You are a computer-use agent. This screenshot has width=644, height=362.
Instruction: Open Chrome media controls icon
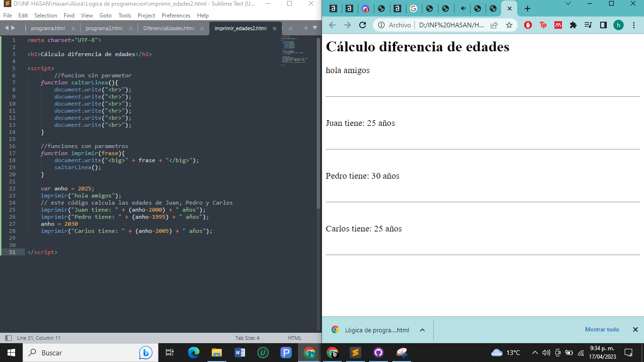click(x=588, y=25)
